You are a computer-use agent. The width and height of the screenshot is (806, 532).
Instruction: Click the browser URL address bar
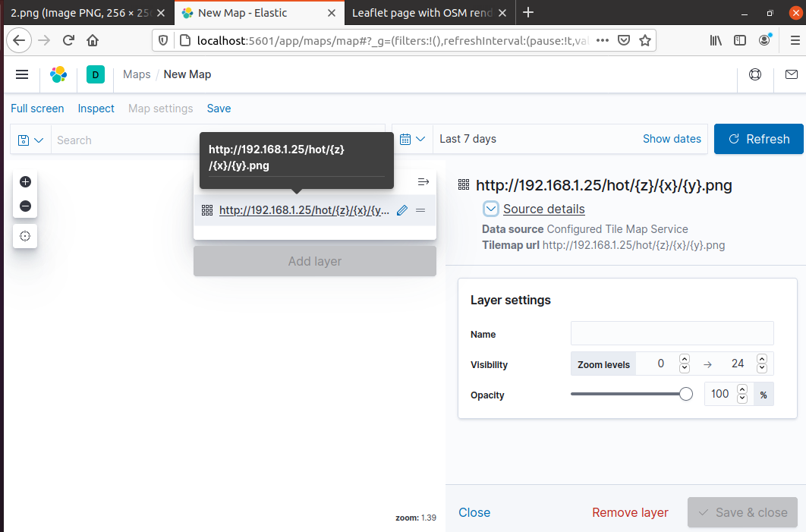pos(392,40)
